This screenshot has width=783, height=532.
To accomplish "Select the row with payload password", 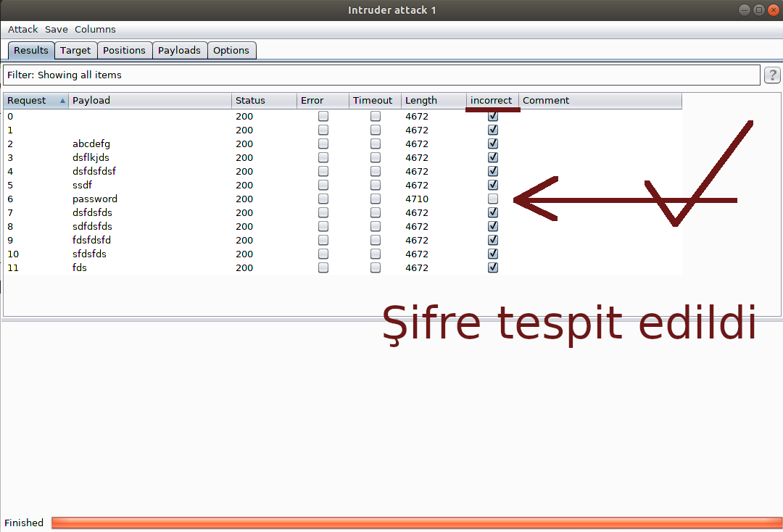I will pos(95,199).
